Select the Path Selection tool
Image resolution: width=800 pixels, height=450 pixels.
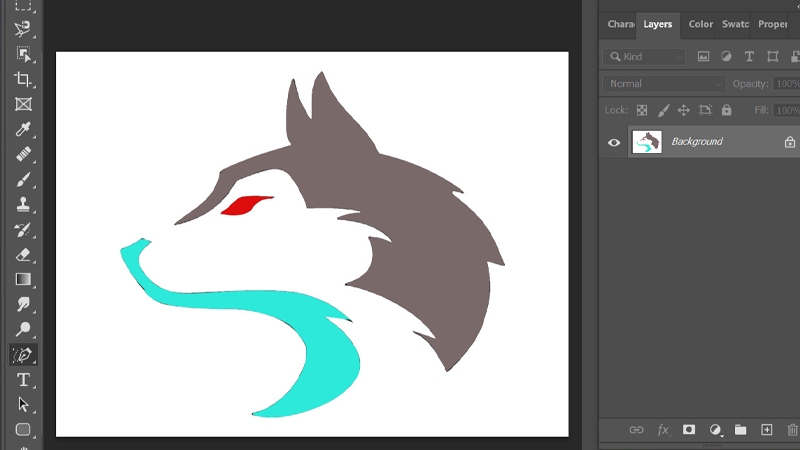(23, 405)
